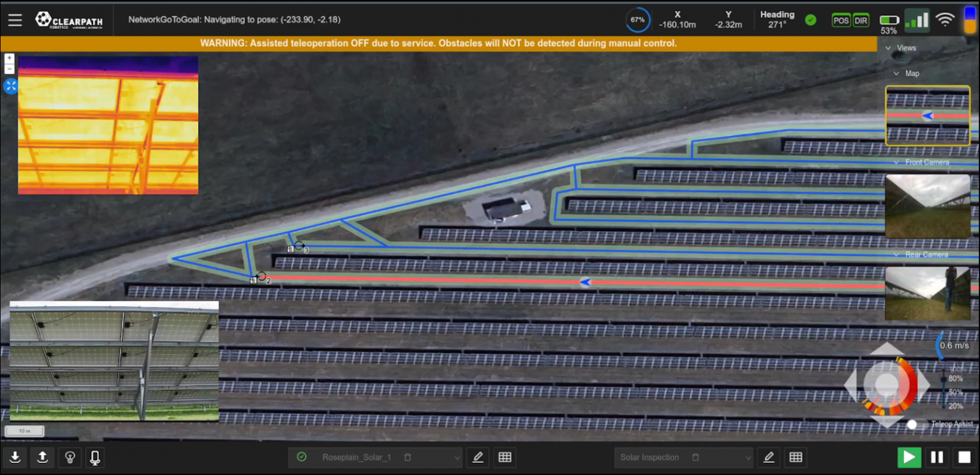Viewport: 980px width, 475px height.
Task: Open the Rear Camera thumbnail
Action: 928,294
